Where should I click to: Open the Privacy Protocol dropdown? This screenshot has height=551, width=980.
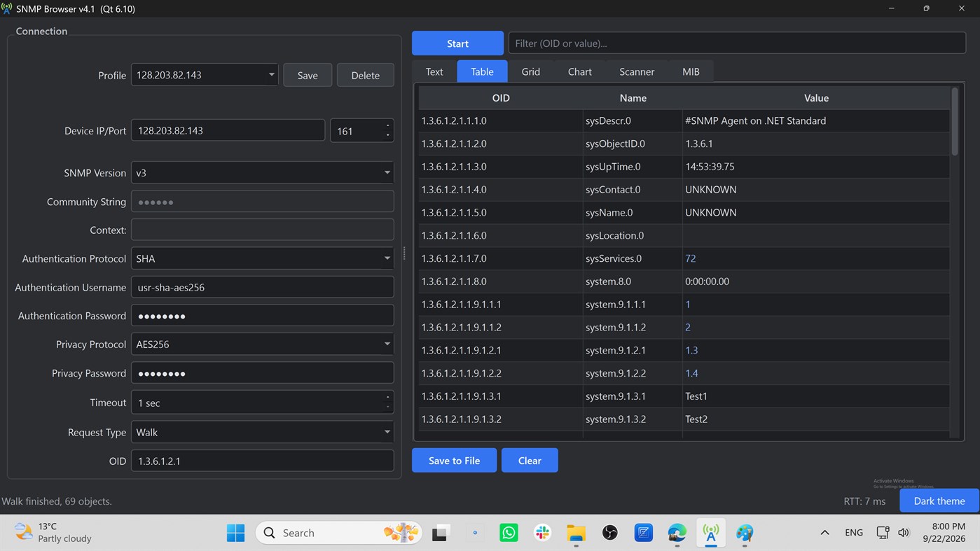coord(387,344)
